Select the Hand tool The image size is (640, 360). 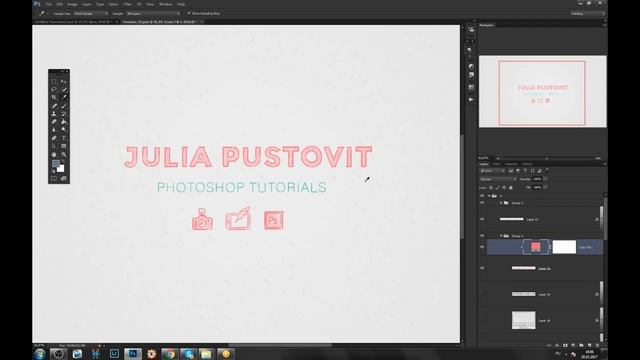tap(54, 155)
